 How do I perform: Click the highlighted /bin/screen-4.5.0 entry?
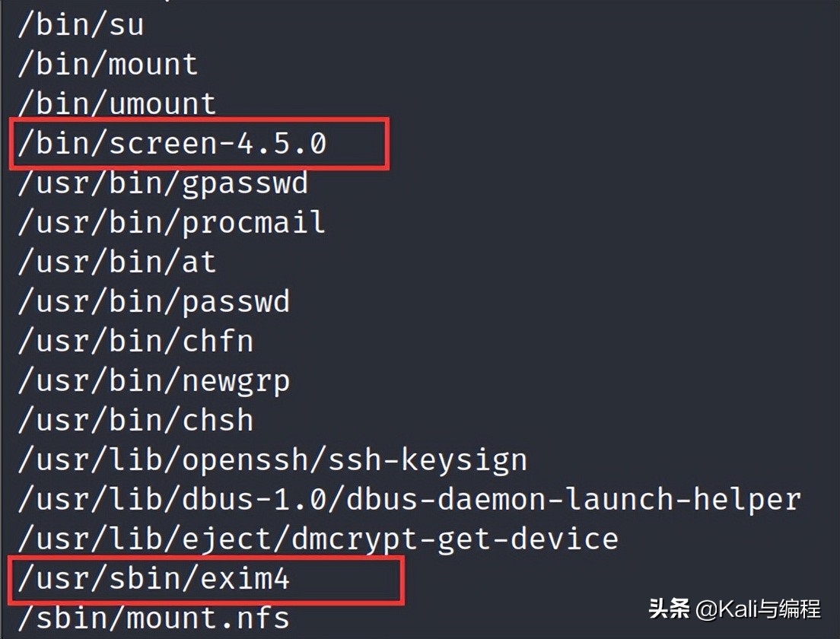tap(172, 144)
